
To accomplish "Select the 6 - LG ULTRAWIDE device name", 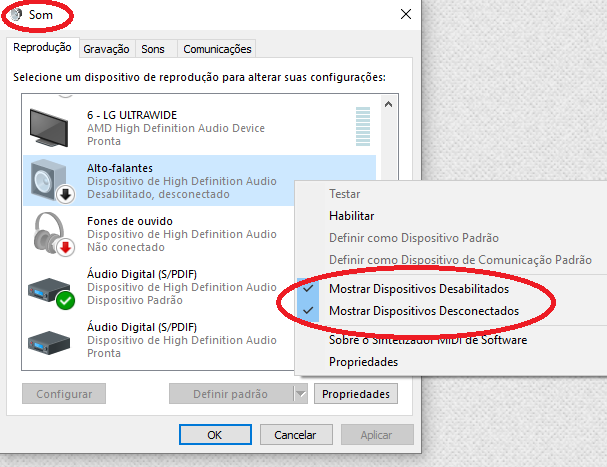I will tap(132, 115).
